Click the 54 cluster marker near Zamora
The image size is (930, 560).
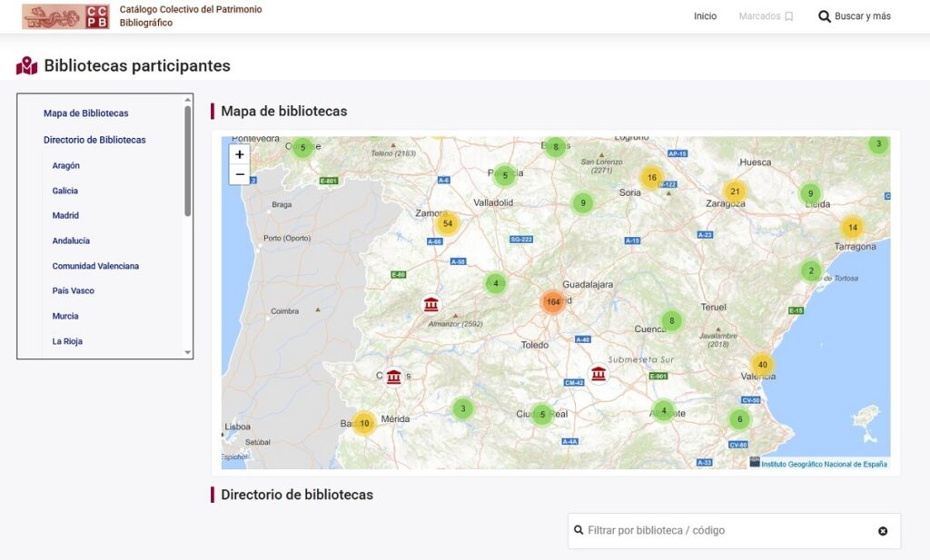(x=447, y=221)
